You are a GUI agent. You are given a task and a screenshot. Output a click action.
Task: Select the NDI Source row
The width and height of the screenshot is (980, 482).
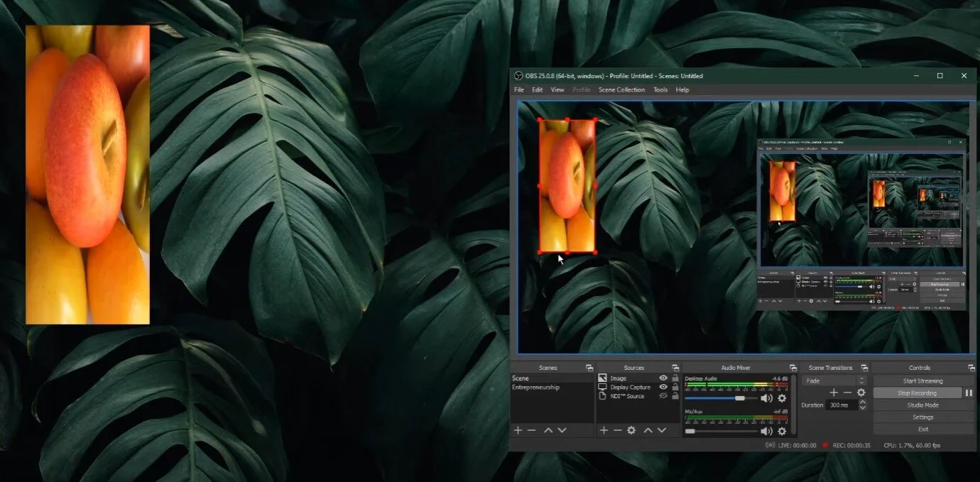pyautogui.click(x=638, y=396)
